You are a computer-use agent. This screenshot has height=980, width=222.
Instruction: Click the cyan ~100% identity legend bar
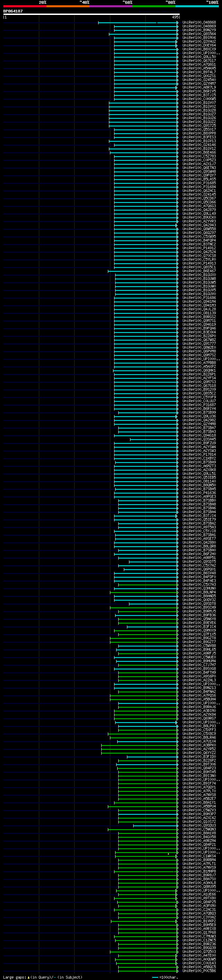pos(197,6)
